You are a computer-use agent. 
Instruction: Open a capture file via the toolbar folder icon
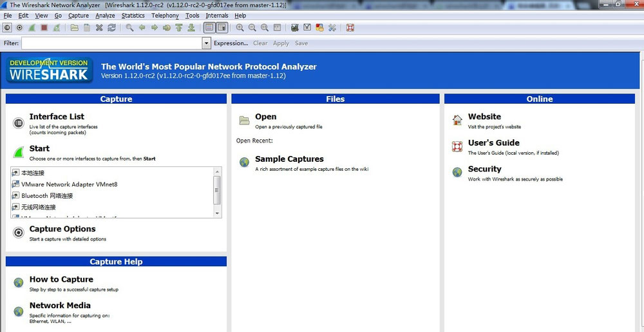(74, 28)
